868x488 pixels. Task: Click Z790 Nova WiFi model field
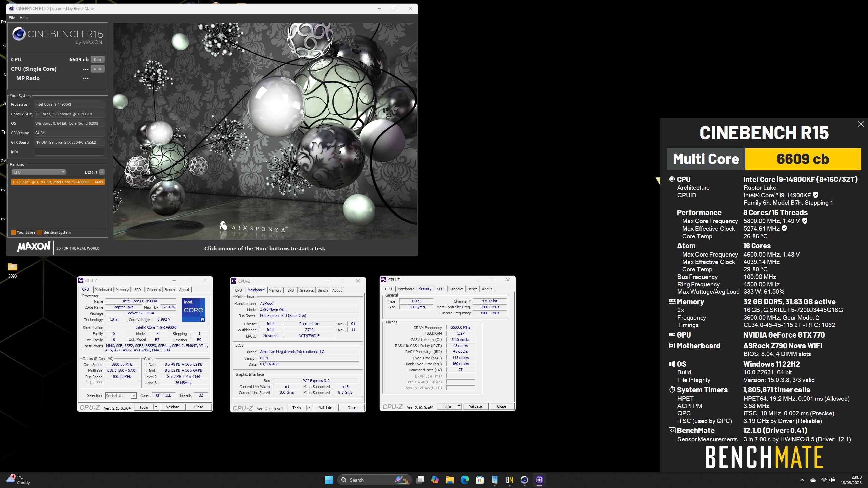click(291, 309)
